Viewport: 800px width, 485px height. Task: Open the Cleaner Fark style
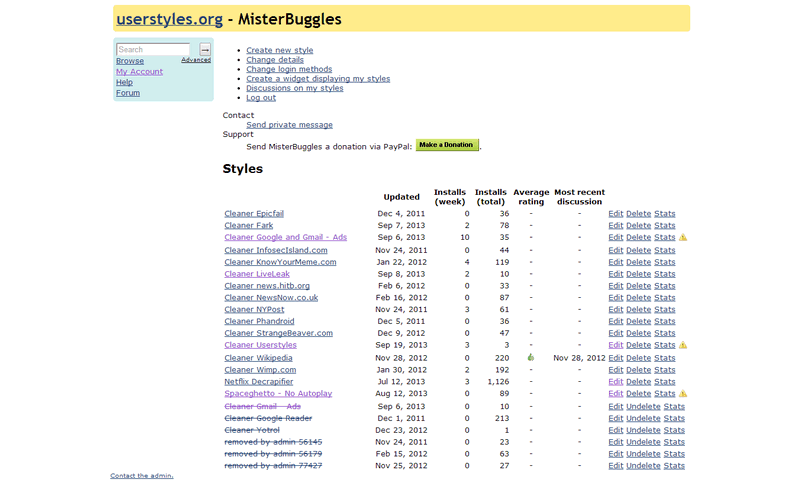click(x=248, y=225)
